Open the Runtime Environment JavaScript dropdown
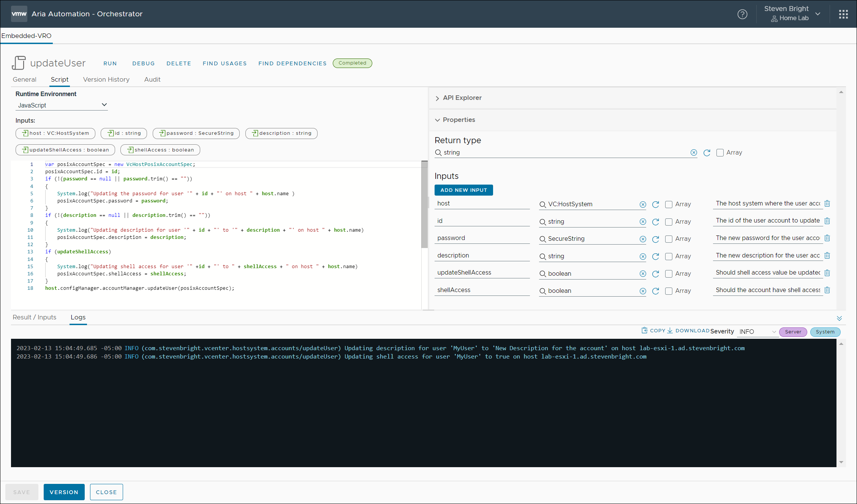This screenshot has height=504, width=857. (62, 105)
